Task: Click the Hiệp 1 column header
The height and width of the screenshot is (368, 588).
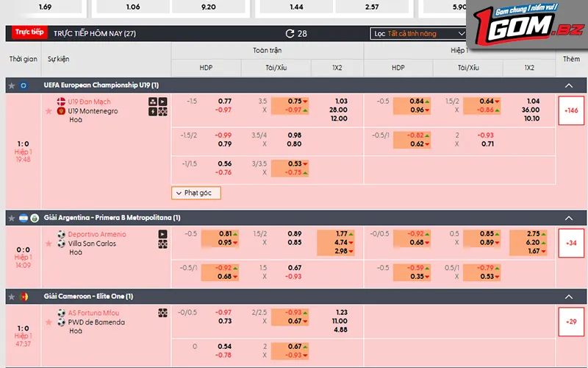Action: (x=459, y=50)
